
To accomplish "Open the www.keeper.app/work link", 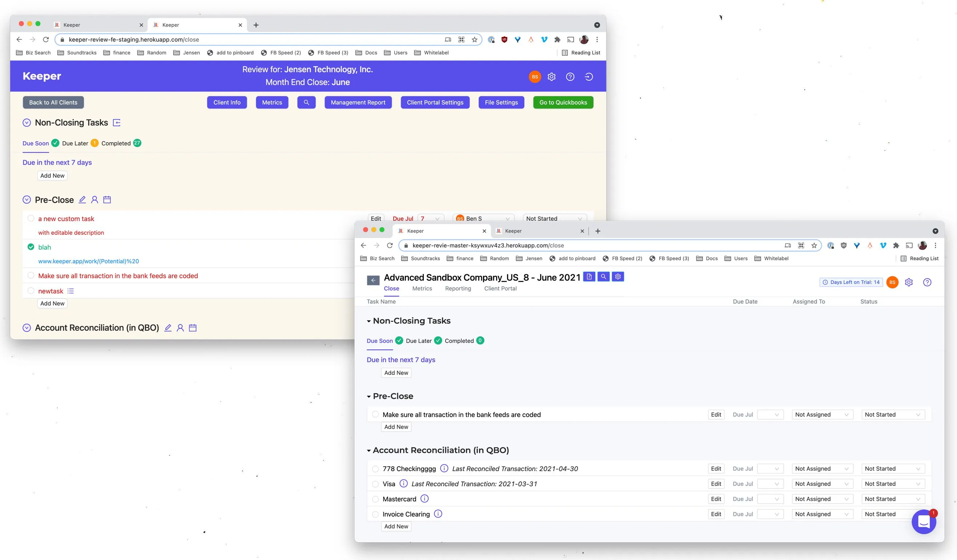I will coord(88,261).
